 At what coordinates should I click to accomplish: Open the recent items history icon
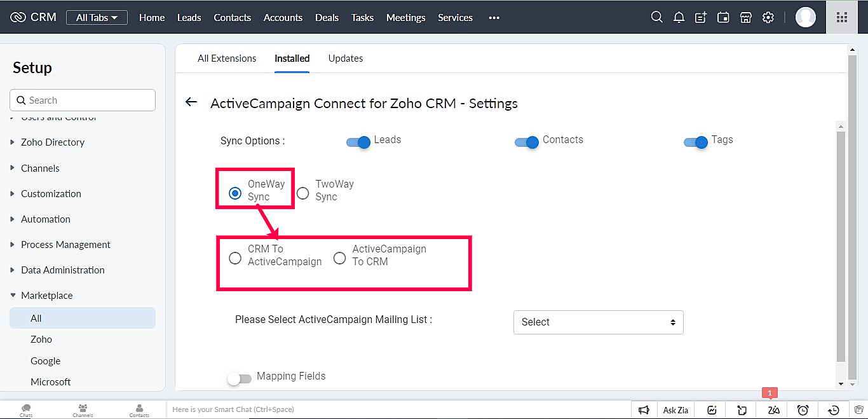click(834, 410)
